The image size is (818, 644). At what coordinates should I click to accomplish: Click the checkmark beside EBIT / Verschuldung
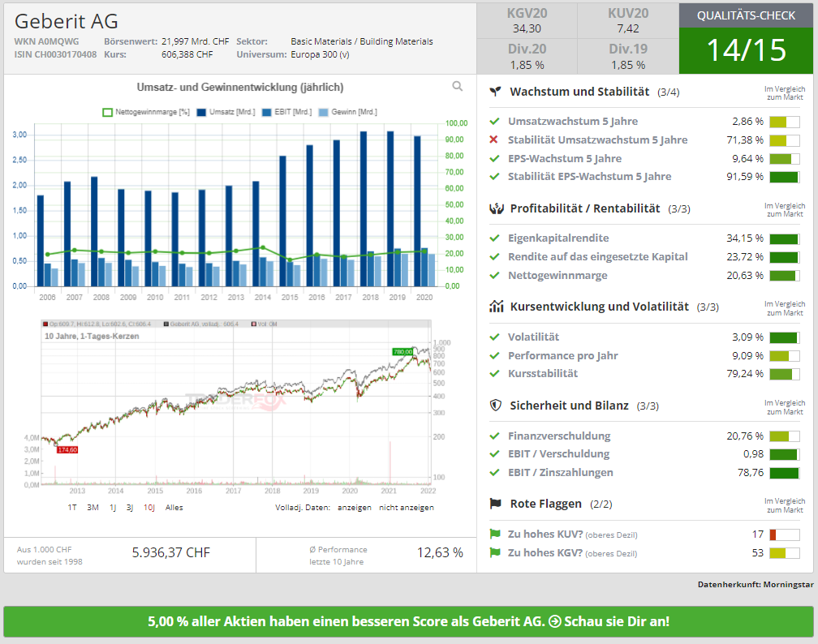(494, 453)
